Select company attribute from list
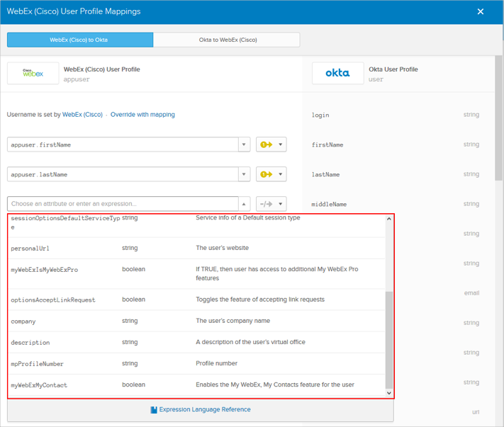 click(23, 321)
